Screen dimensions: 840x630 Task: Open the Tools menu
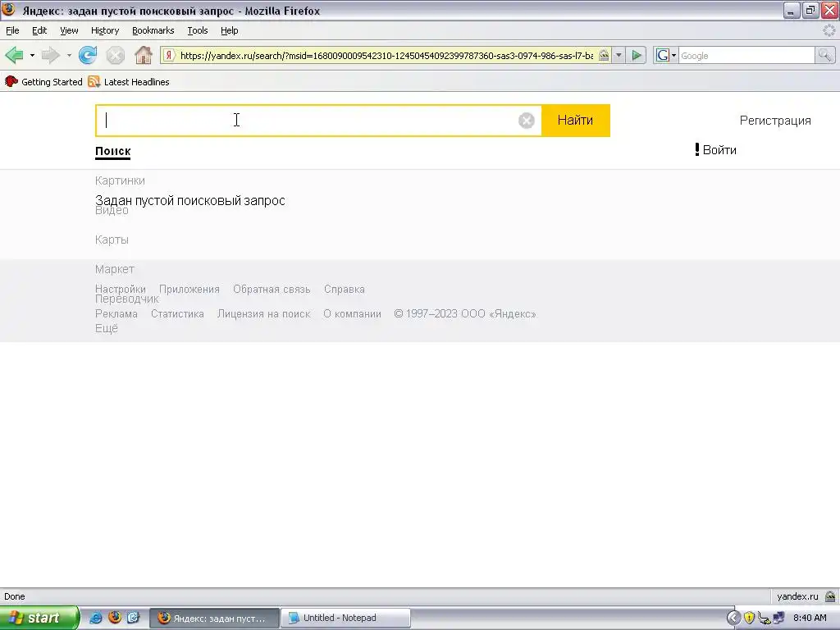click(x=197, y=30)
